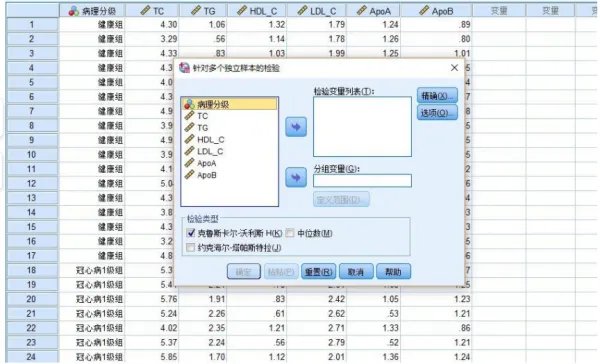
Task: Click into the 检验变量列表 test variable box
Action: tap(362, 127)
